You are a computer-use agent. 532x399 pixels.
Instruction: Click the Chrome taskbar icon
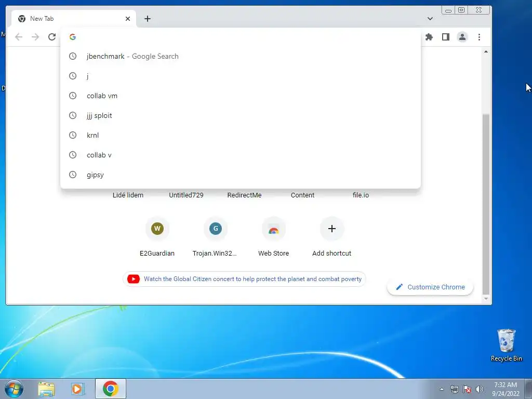tap(111, 389)
